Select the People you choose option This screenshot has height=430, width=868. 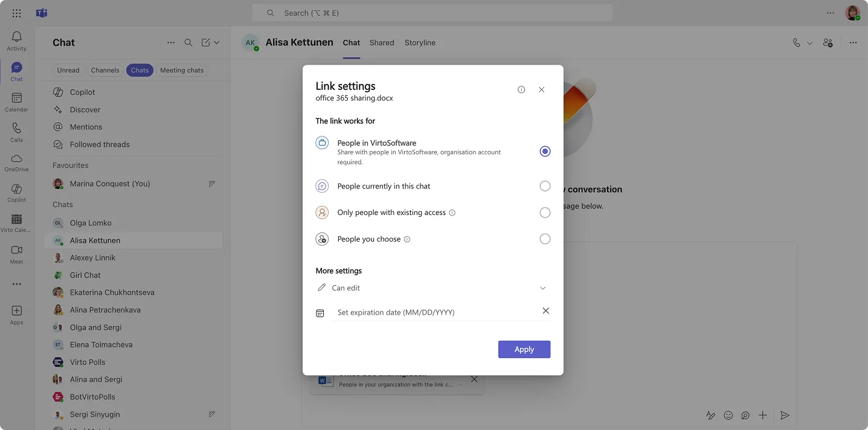[x=545, y=239]
